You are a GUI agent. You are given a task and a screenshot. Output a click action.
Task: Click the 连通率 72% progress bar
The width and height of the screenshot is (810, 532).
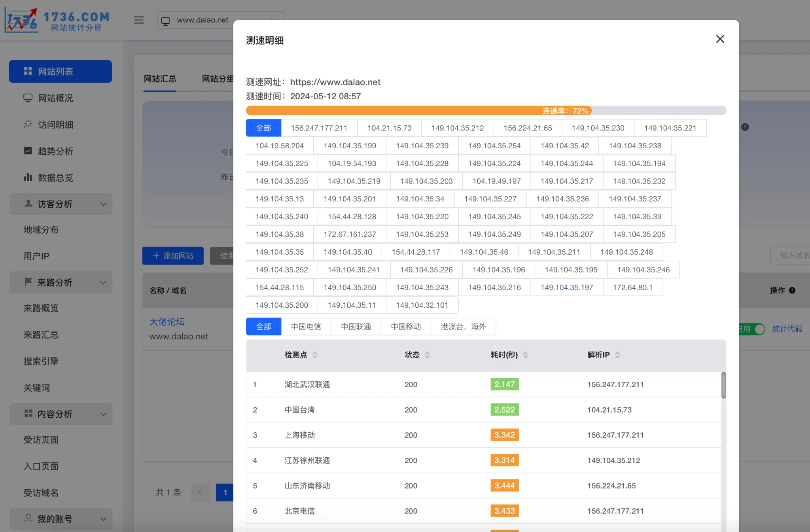pyautogui.click(x=486, y=111)
